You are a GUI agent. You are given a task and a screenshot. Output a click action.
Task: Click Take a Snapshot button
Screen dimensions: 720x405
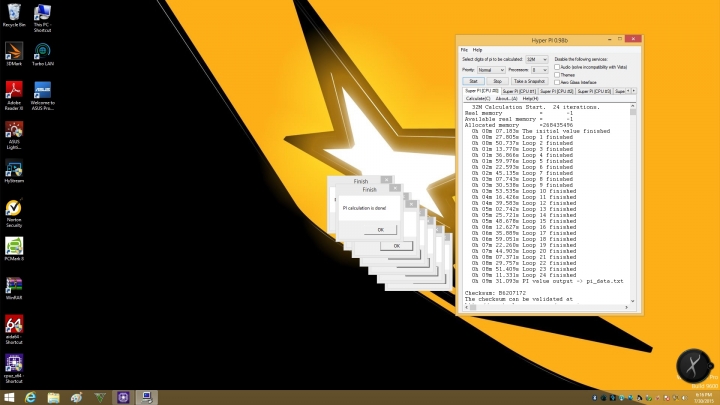[529, 81]
